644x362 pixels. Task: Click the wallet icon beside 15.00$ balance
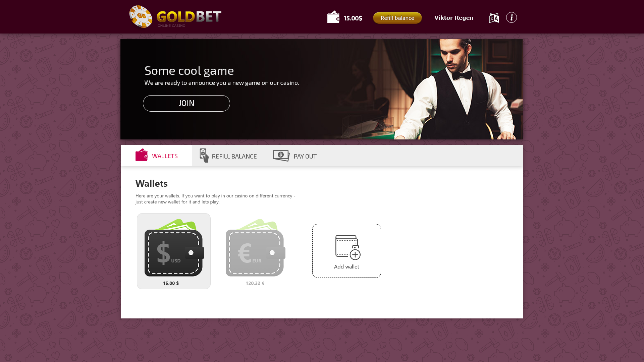333,17
